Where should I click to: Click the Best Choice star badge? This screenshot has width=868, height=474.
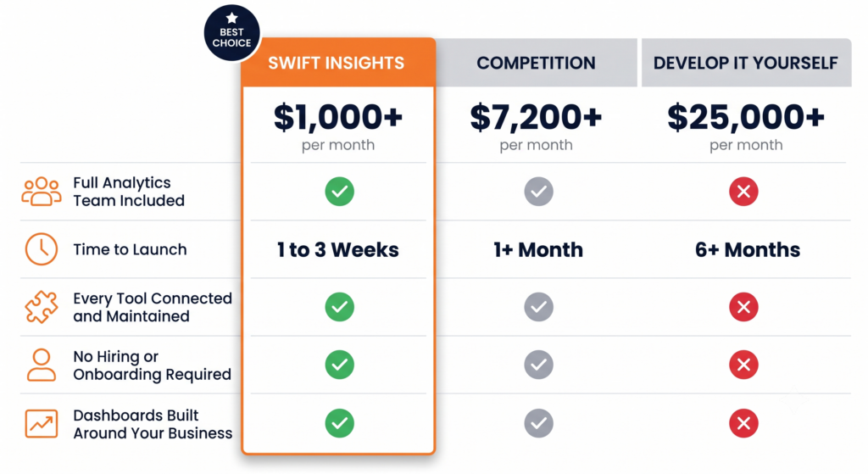232,33
